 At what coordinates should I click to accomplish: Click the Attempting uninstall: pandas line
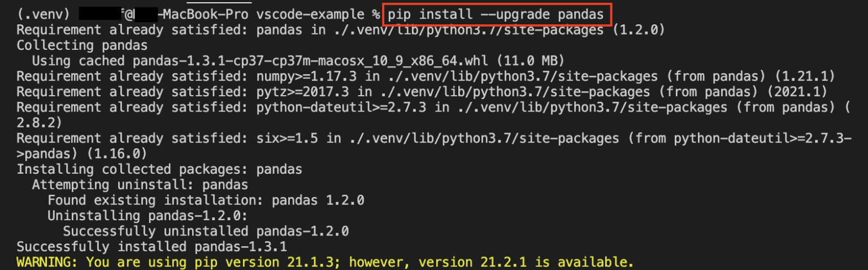click(140, 184)
